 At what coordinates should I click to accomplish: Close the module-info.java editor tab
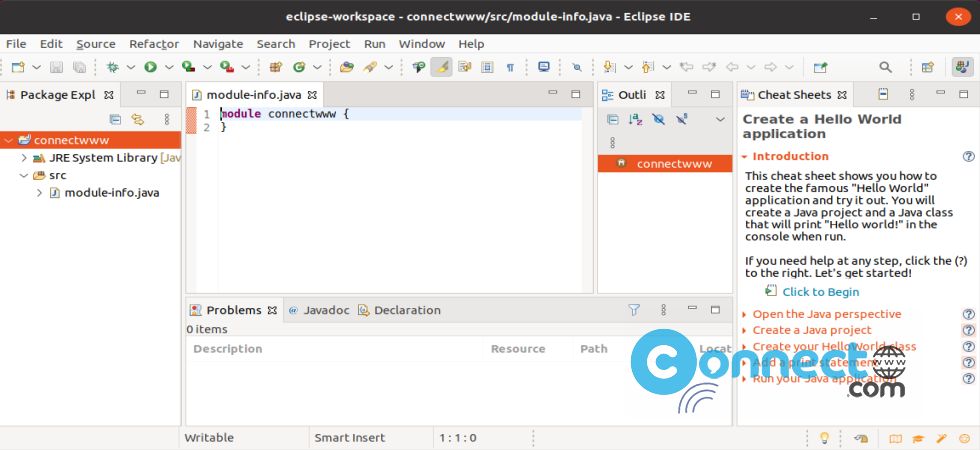[312, 95]
